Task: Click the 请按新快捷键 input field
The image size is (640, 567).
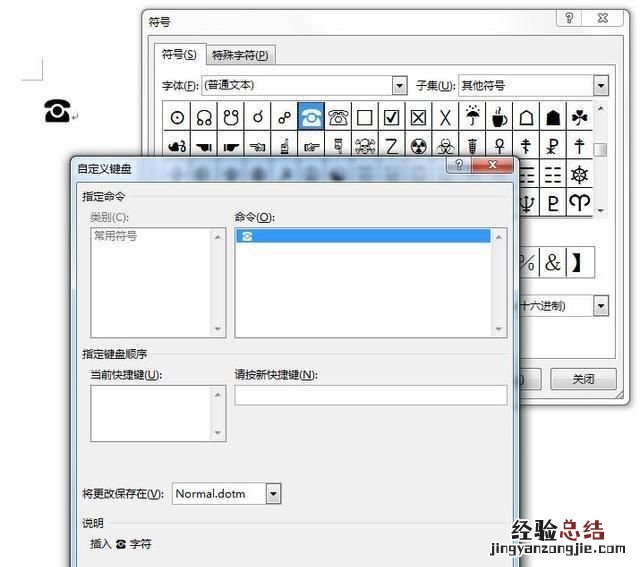Action: [x=370, y=395]
